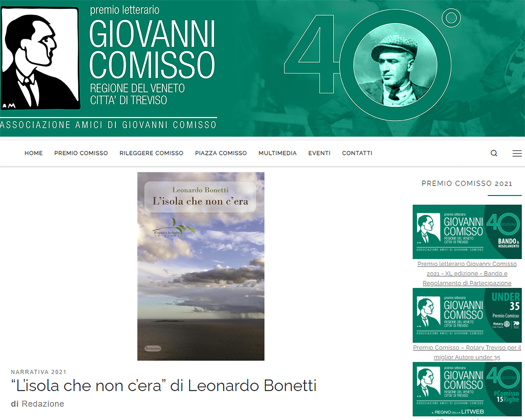Open the PREMIO COMISSO menu item
This screenshot has height=420, width=525.
tap(81, 153)
